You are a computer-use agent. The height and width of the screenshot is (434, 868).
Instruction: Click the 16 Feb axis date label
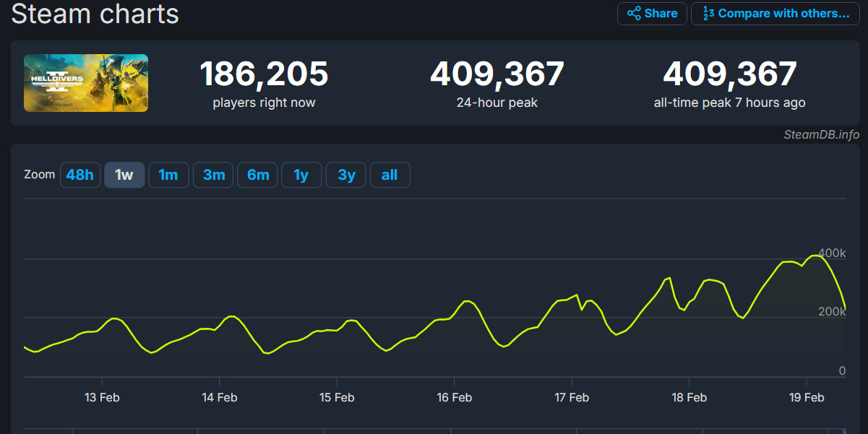pos(455,397)
